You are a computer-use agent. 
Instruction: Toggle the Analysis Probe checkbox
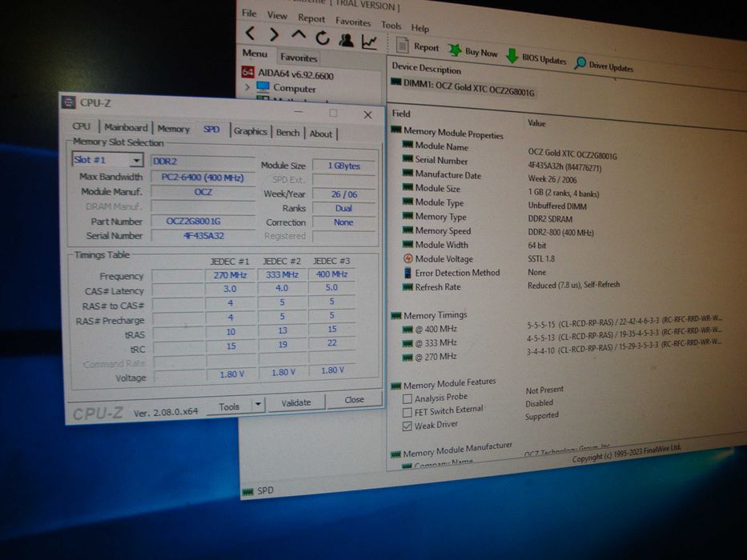point(408,398)
